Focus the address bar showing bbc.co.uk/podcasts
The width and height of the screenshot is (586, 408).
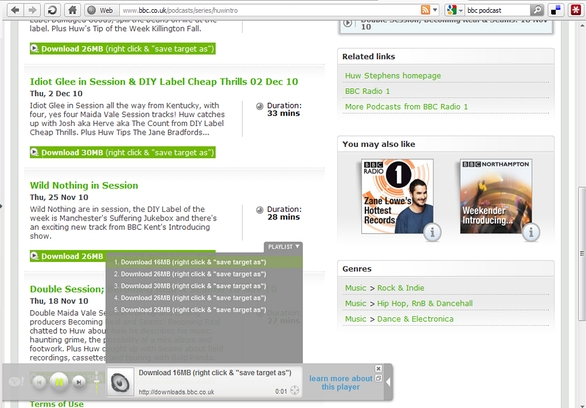(269, 10)
